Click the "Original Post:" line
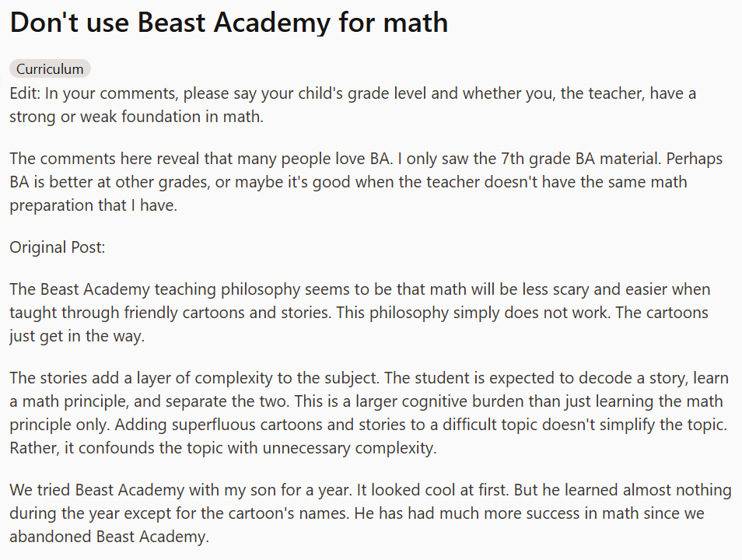Screen dimensions: 742x560 (x=57, y=247)
